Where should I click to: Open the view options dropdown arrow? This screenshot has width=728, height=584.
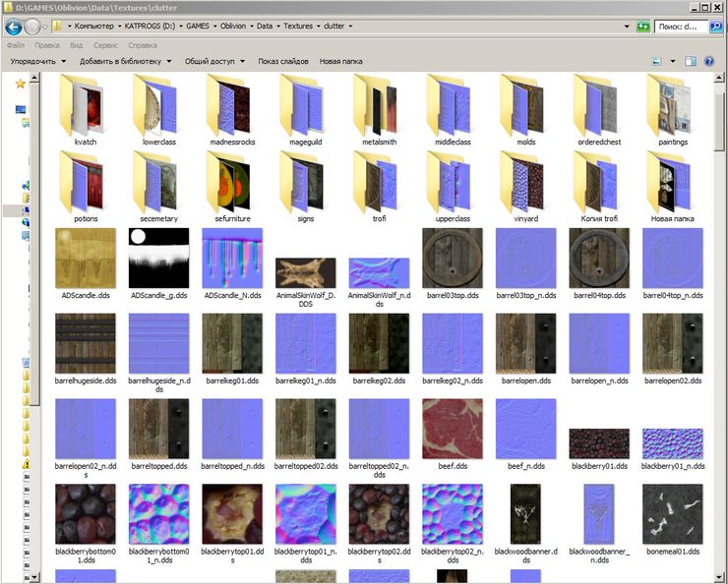pyautogui.click(x=672, y=61)
